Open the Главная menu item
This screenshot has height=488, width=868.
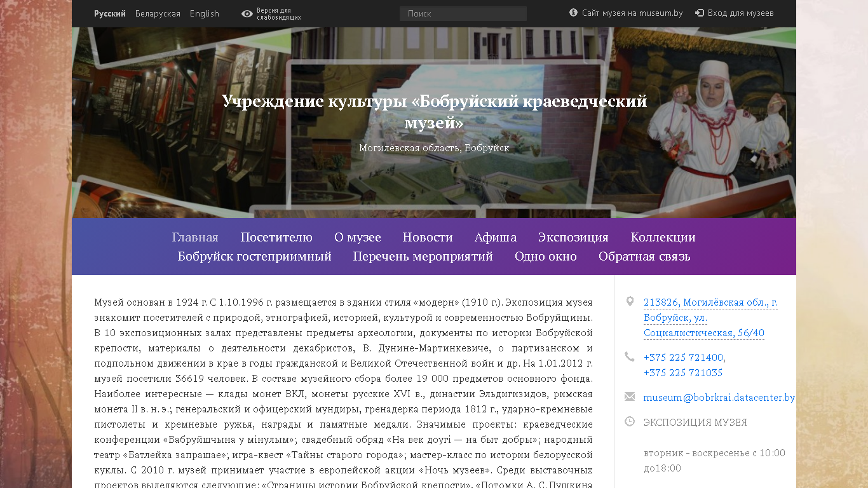coord(195,237)
